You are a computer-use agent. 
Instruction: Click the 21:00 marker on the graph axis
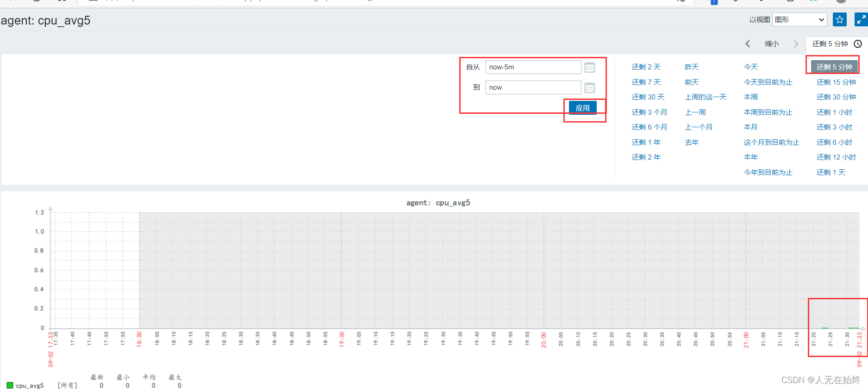(746, 339)
